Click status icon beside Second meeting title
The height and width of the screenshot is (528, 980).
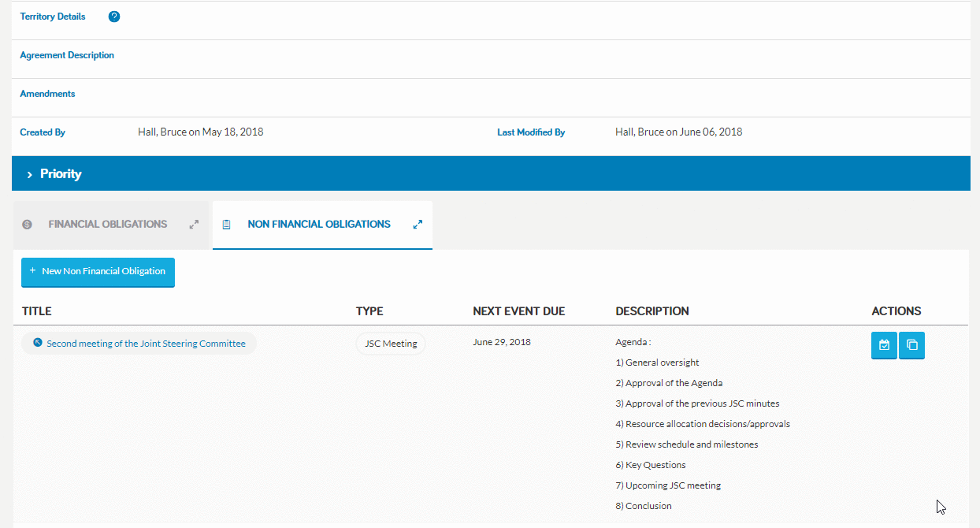click(38, 343)
